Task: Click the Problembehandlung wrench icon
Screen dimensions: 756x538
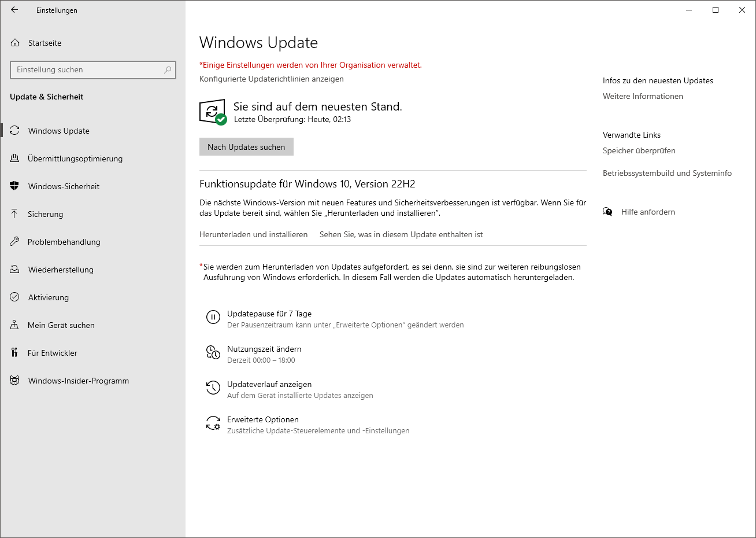Action: (x=14, y=242)
